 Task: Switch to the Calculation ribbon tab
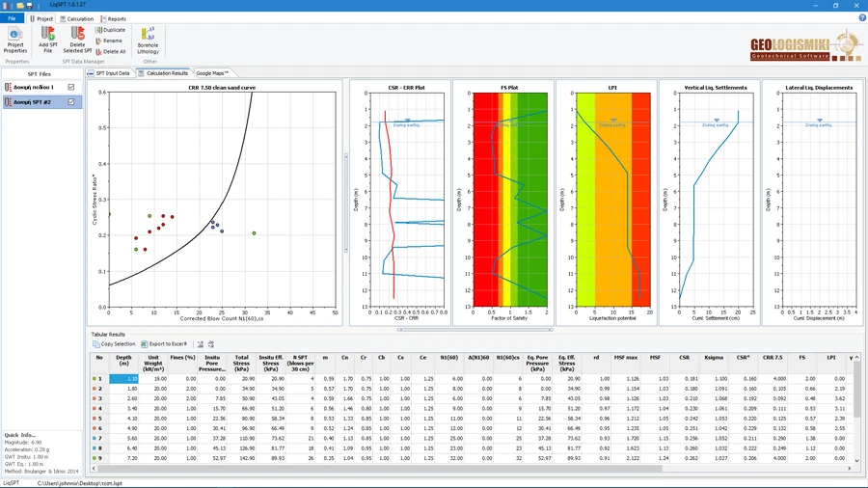[77, 18]
